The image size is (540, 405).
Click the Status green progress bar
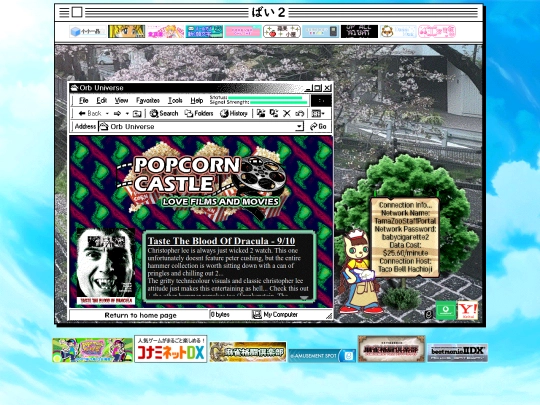tap(265, 98)
